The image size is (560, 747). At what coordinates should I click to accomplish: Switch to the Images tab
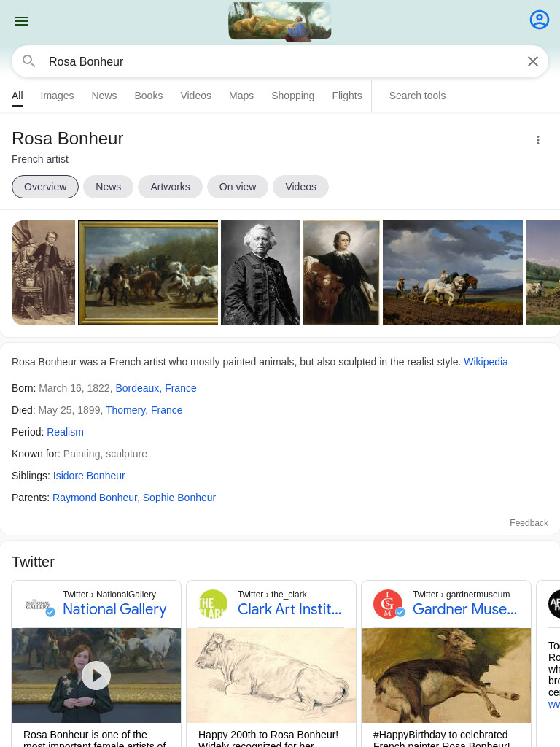tap(57, 96)
